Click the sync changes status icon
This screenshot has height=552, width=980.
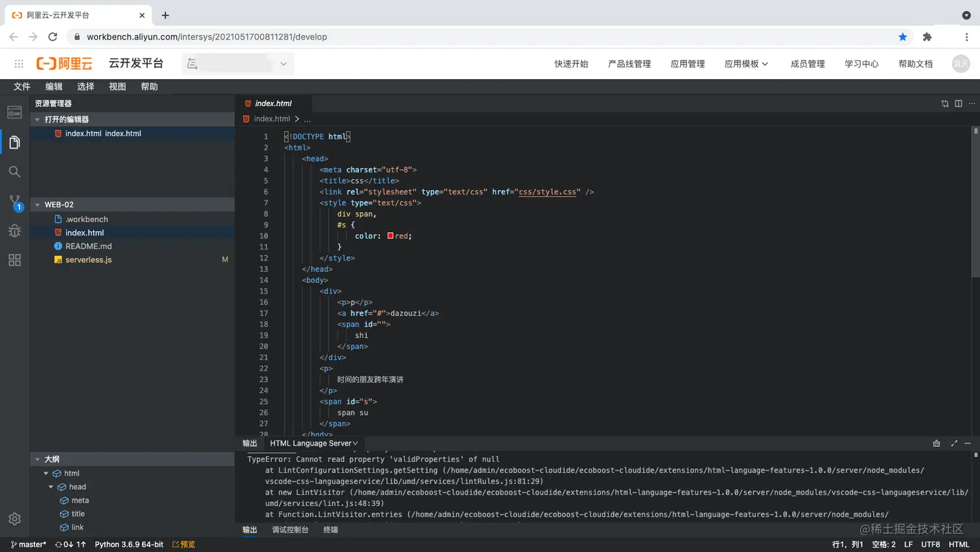tap(71, 545)
